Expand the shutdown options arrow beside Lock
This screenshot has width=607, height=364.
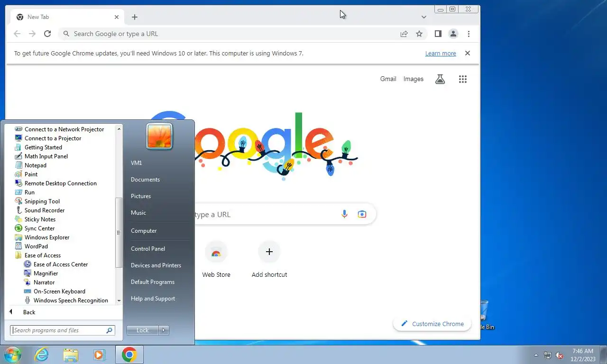coord(164,330)
